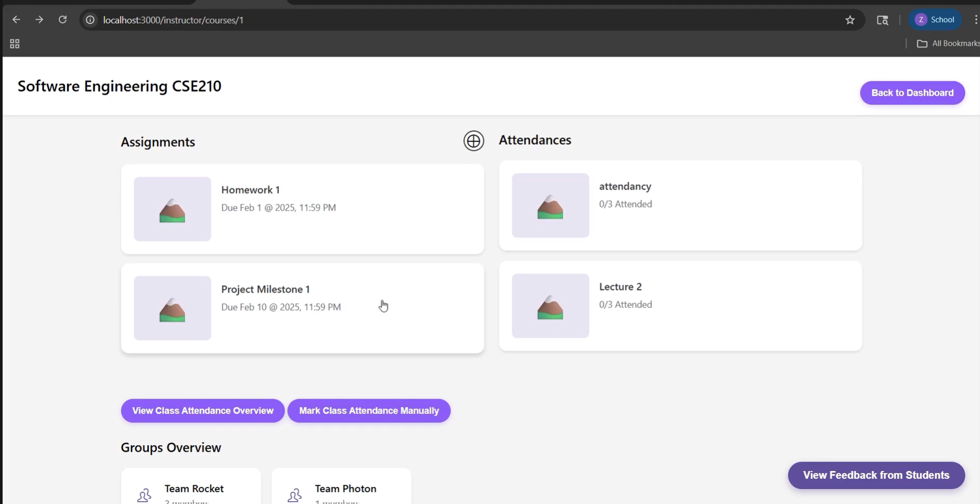Select View Class Attendance Overview

(x=202, y=411)
